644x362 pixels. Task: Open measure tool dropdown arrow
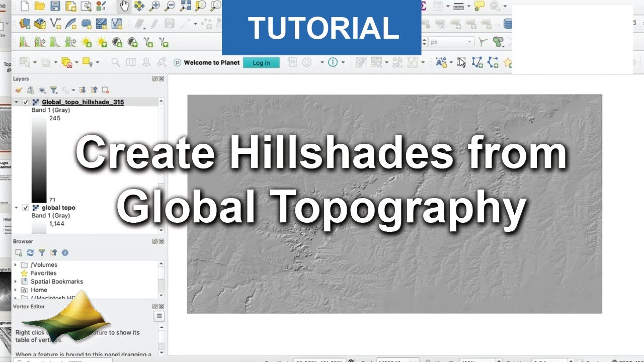[x=469, y=6]
